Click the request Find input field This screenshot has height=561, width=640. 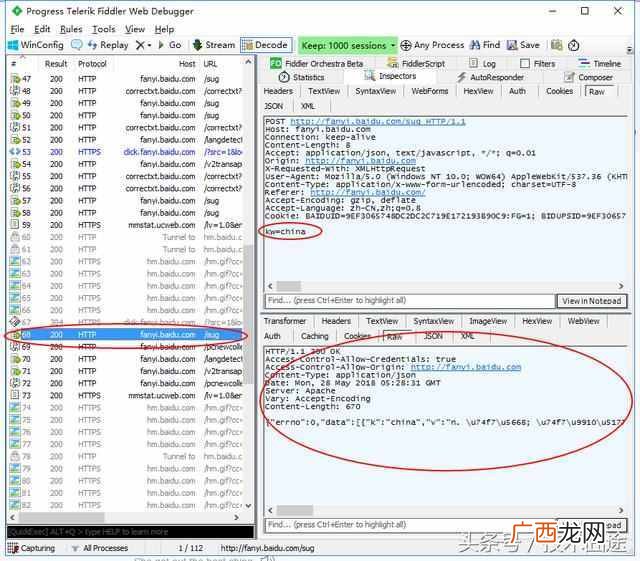click(x=410, y=301)
